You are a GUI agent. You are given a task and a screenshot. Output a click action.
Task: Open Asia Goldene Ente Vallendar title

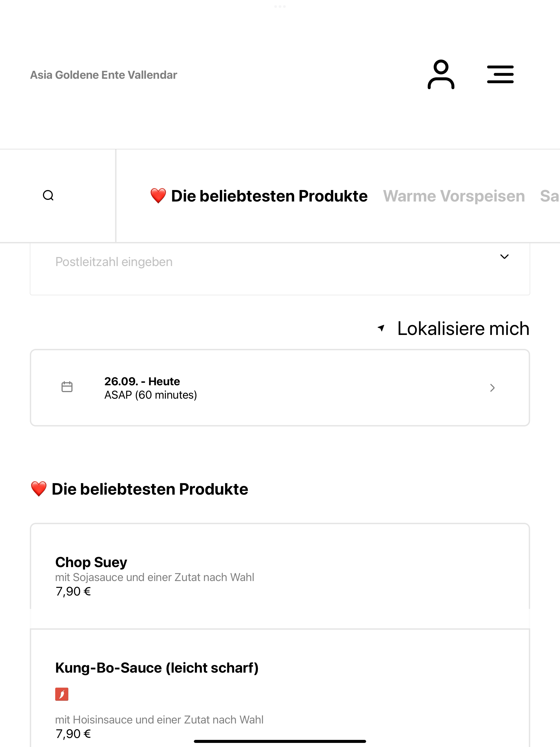(104, 75)
